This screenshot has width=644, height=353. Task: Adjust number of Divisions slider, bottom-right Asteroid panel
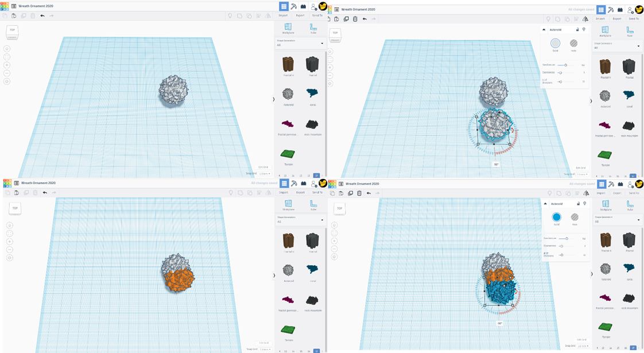pos(561,255)
